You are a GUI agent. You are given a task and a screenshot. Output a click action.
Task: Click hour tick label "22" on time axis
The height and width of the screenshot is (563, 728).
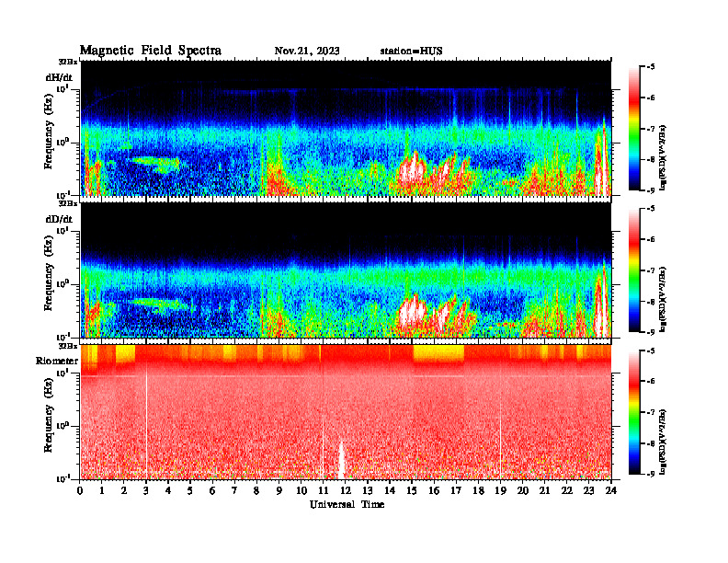tap(567, 490)
